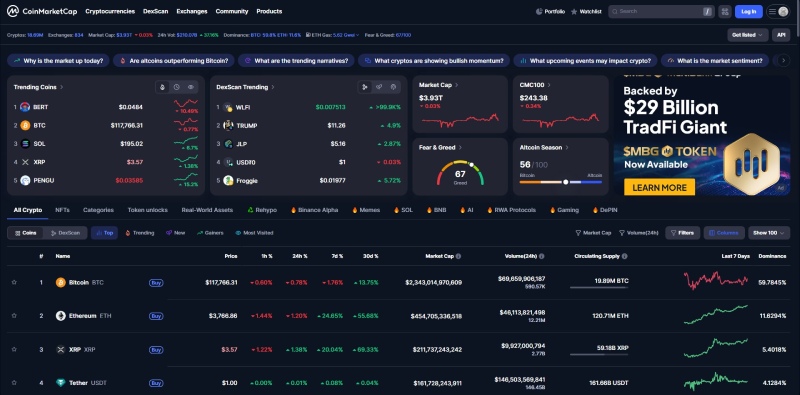Image resolution: width=800 pixels, height=395 pixels.
Task: Open the Community menu
Action: [x=232, y=11]
